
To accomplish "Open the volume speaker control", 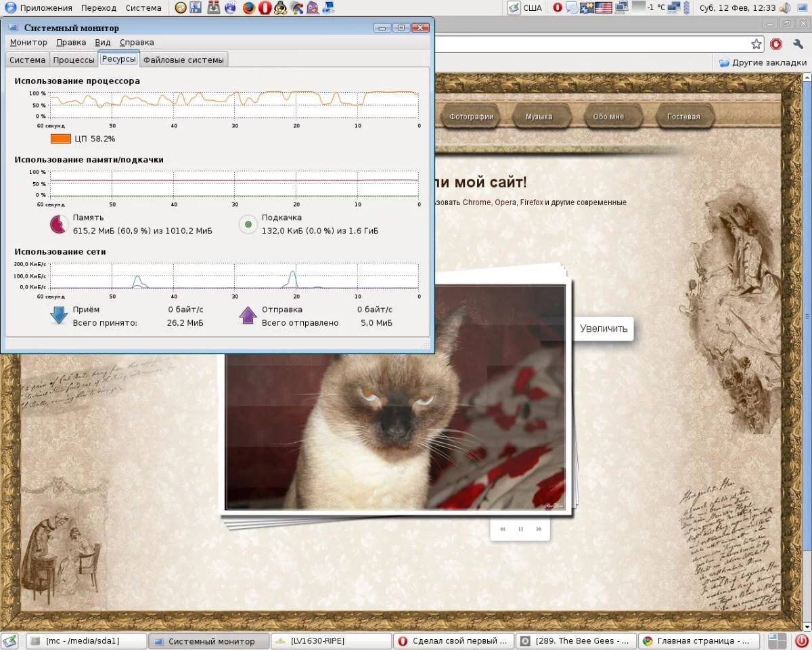I will [x=784, y=8].
